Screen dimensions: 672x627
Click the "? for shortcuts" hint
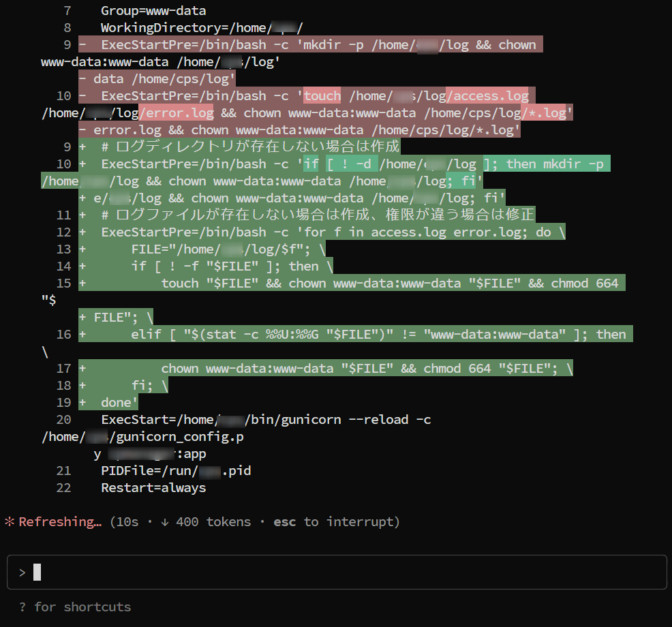(x=75, y=607)
